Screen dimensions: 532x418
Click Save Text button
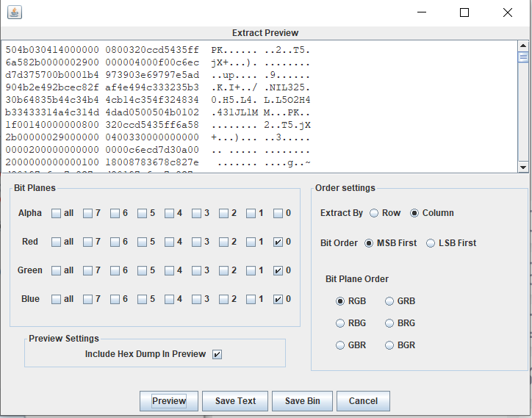[x=235, y=401]
